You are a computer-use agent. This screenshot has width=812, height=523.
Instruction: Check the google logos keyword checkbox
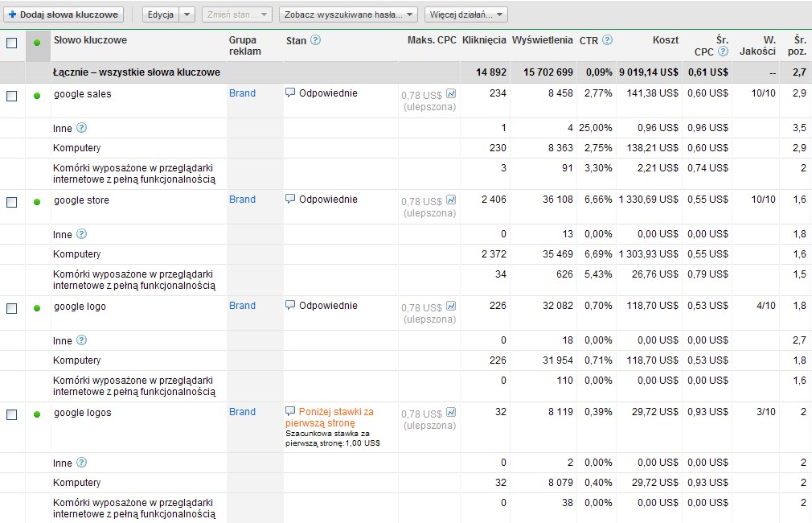click(x=11, y=414)
